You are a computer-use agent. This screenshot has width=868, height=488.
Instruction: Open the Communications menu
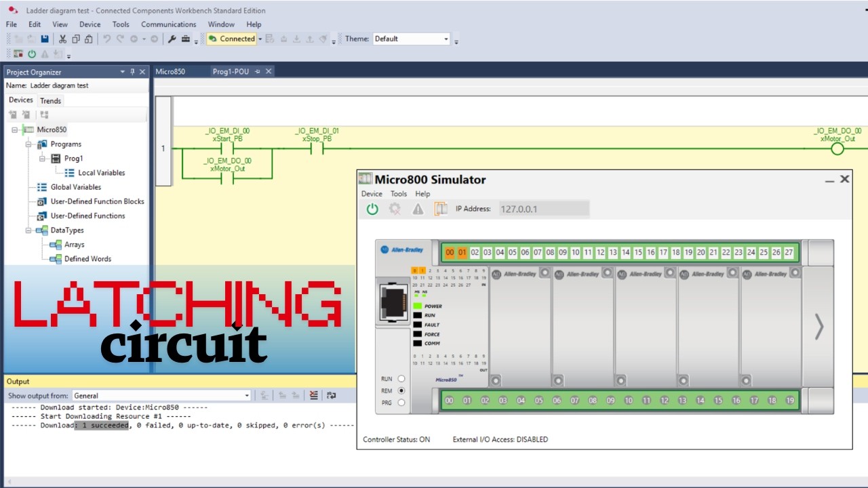169,24
